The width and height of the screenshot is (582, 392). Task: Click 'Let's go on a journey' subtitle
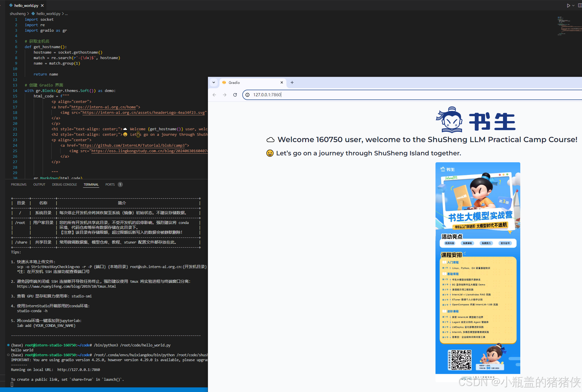(x=369, y=153)
